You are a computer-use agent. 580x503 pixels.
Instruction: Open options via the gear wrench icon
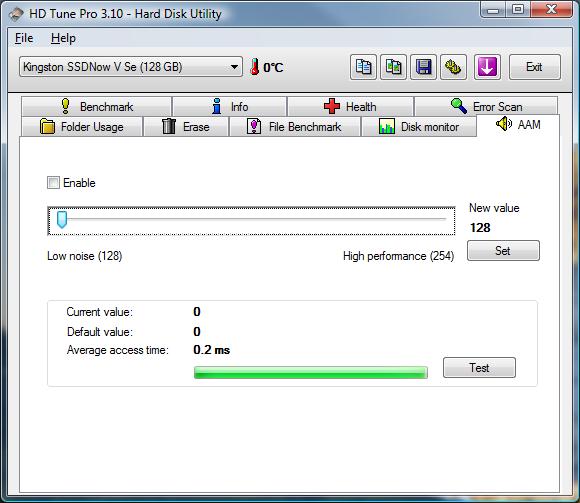tap(453, 67)
